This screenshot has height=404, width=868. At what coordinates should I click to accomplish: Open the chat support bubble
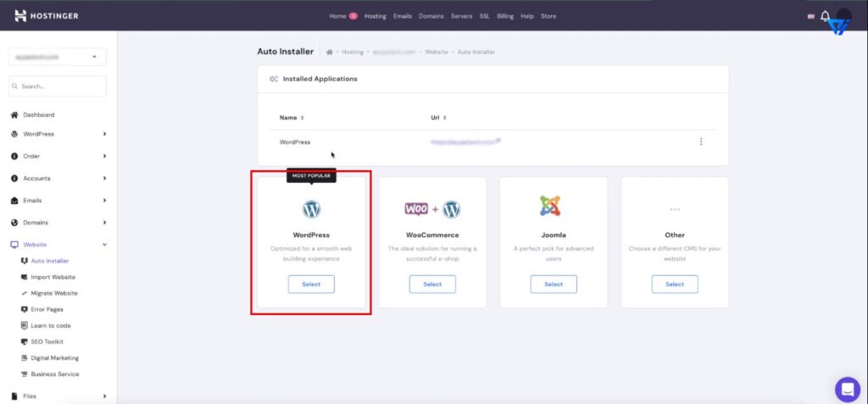coord(848,390)
